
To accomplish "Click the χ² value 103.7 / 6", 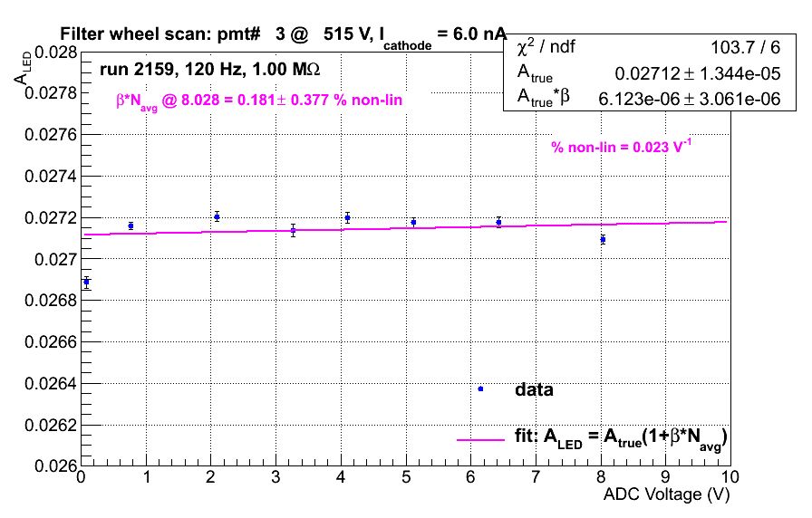I will 745,47.
